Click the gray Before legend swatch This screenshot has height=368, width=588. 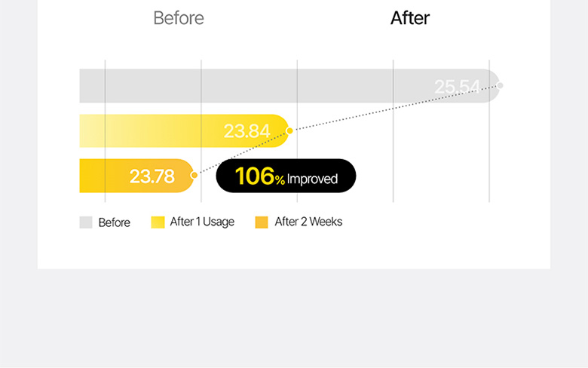pyautogui.click(x=86, y=222)
